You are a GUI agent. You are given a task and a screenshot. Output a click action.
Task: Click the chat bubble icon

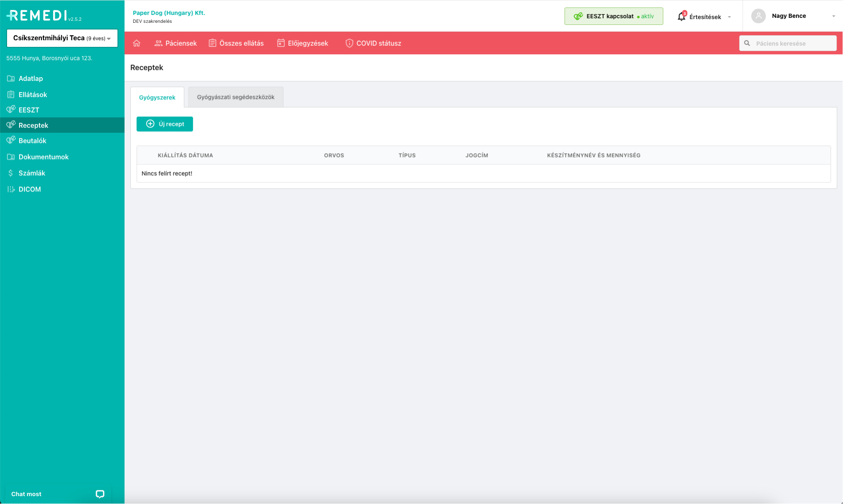coord(100,494)
